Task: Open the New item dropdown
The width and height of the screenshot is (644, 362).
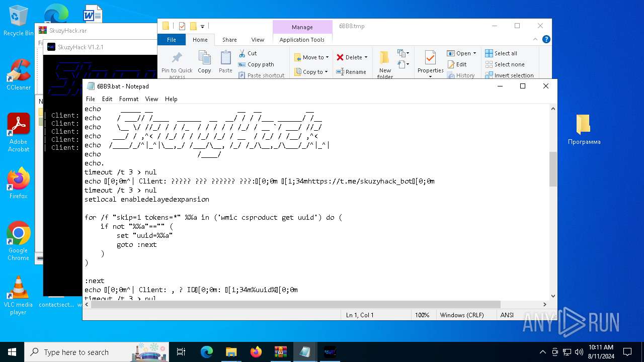Action: pos(402,53)
